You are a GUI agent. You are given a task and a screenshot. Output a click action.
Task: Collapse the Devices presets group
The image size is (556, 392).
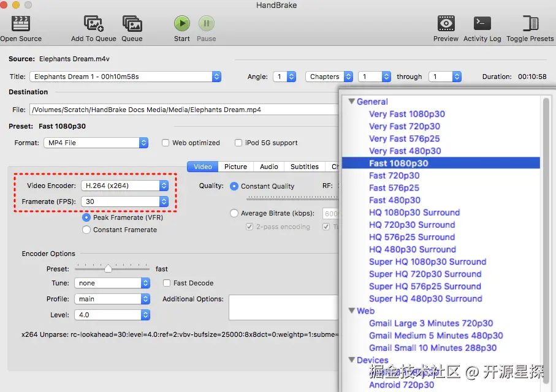(x=352, y=360)
